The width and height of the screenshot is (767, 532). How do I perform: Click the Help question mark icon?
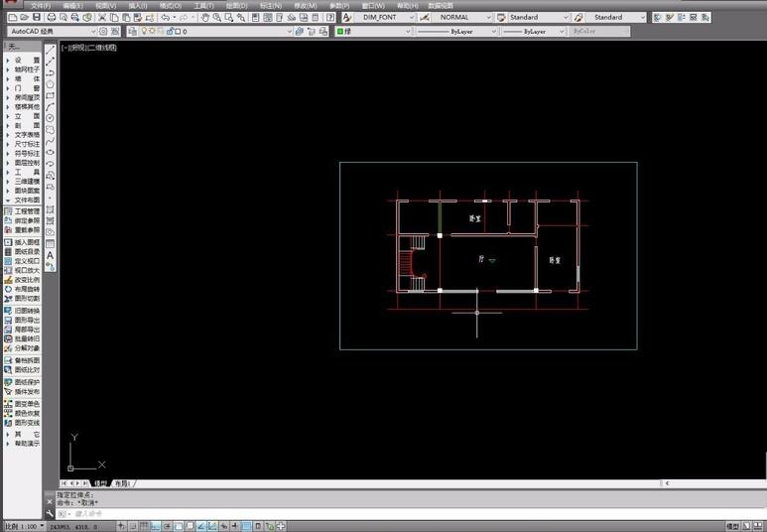(x=330, y=17)
